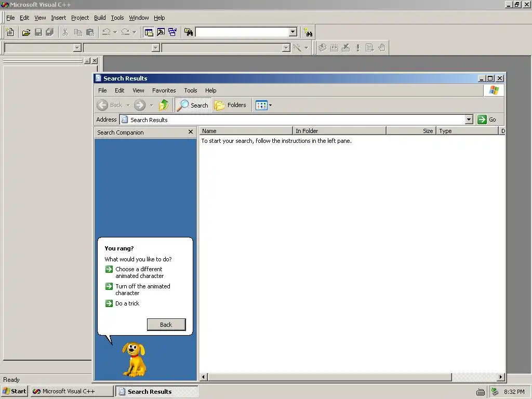532x399 pixels.
Task: Expand the Address bar dropdown arrow
Action: 469,119
